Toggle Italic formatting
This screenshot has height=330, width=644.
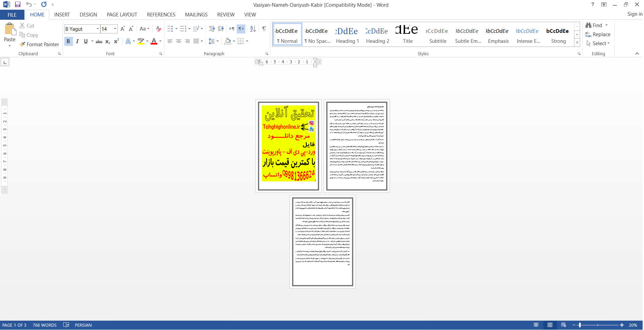77,41
